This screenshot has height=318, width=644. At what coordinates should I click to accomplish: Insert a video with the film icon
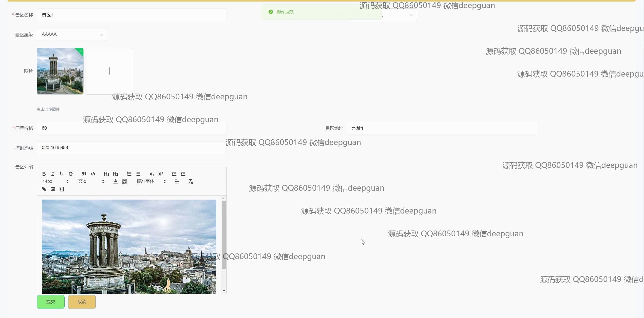[62, 189]
